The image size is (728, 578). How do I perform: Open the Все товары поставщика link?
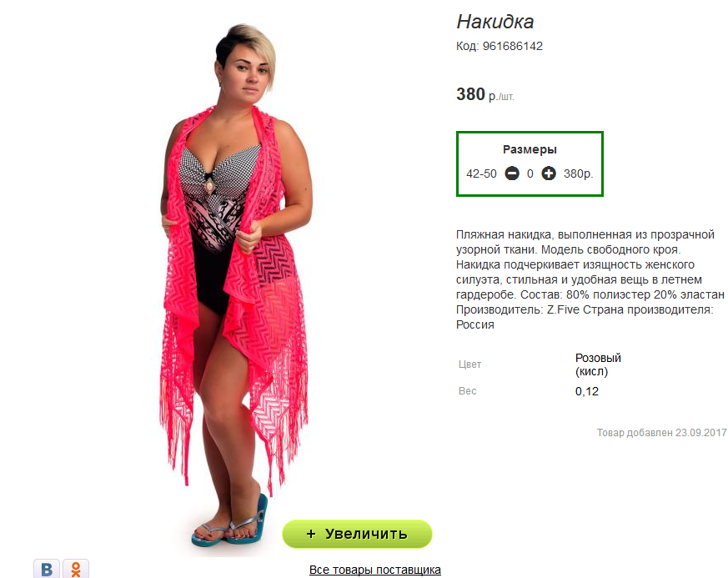coord(375,570)
